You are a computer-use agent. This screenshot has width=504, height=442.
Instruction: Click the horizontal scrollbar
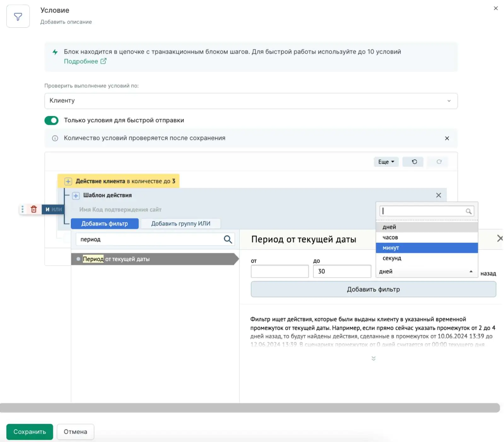click(x=250, y=408)
